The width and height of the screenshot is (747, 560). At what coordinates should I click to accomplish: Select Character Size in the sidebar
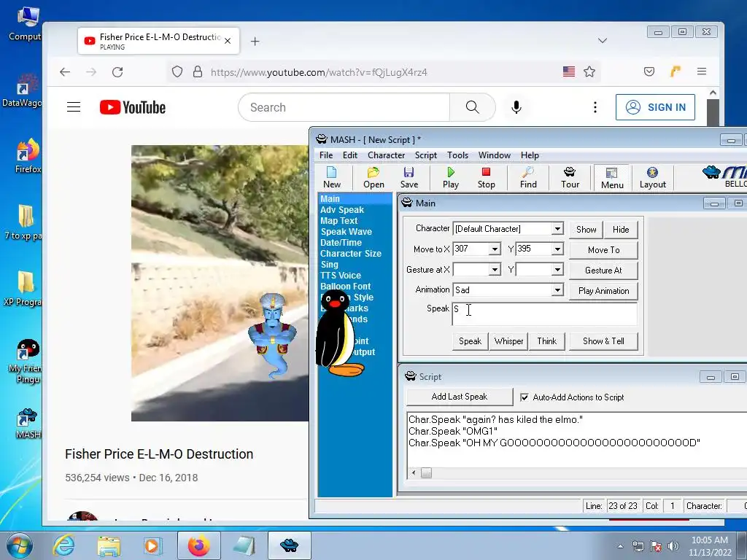point(351,254)
